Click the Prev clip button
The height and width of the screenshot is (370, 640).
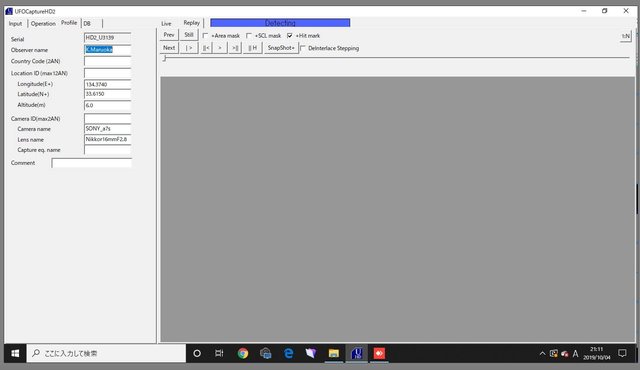[x=169, y=35]
